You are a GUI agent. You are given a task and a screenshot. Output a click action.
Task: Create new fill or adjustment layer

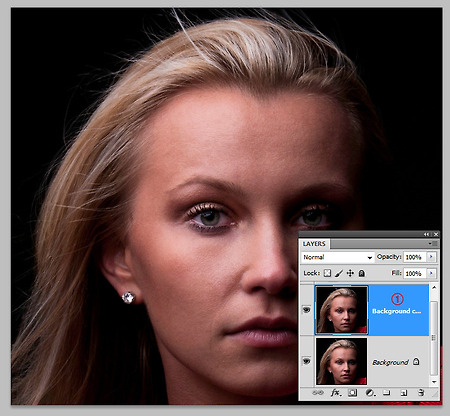point(370,393)
